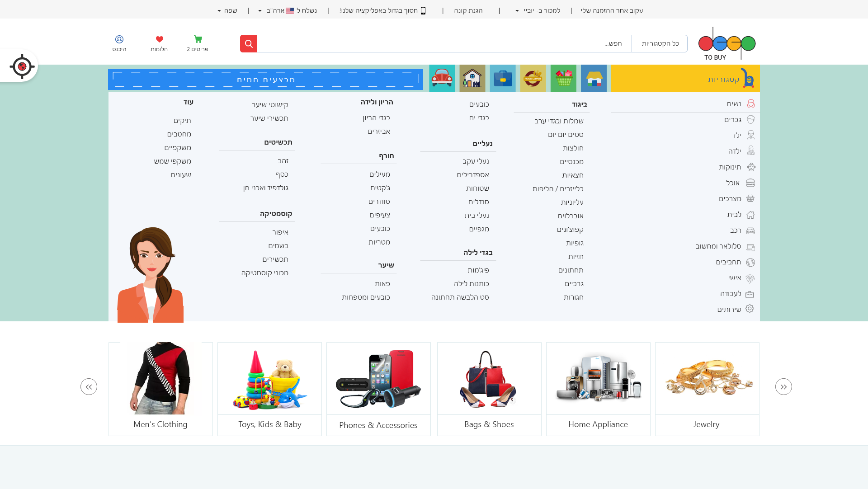Click inside the search input field
This screenshot has width=868, height=489.
[x=444, y=43]
